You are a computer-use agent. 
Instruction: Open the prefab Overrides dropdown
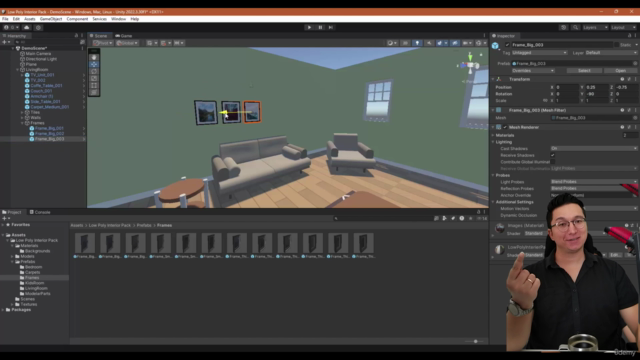533,71
